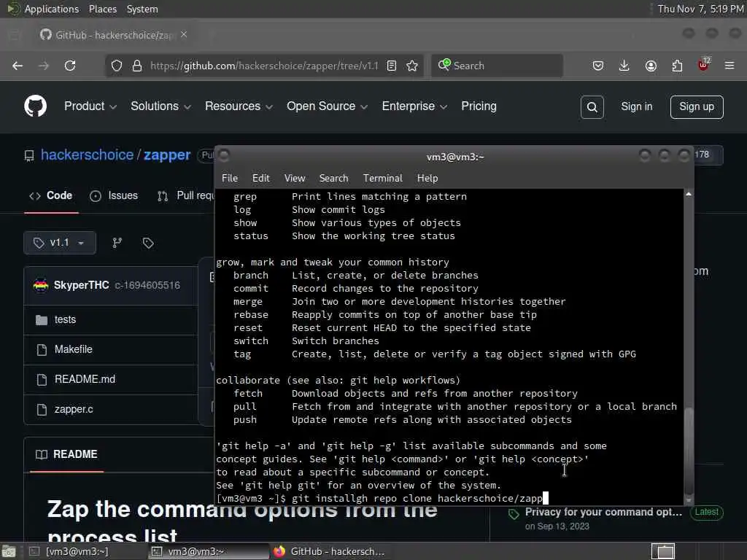Open the Pocket save icon
Image resolution: width=747 pixels, height=560 pixels.
598,66
